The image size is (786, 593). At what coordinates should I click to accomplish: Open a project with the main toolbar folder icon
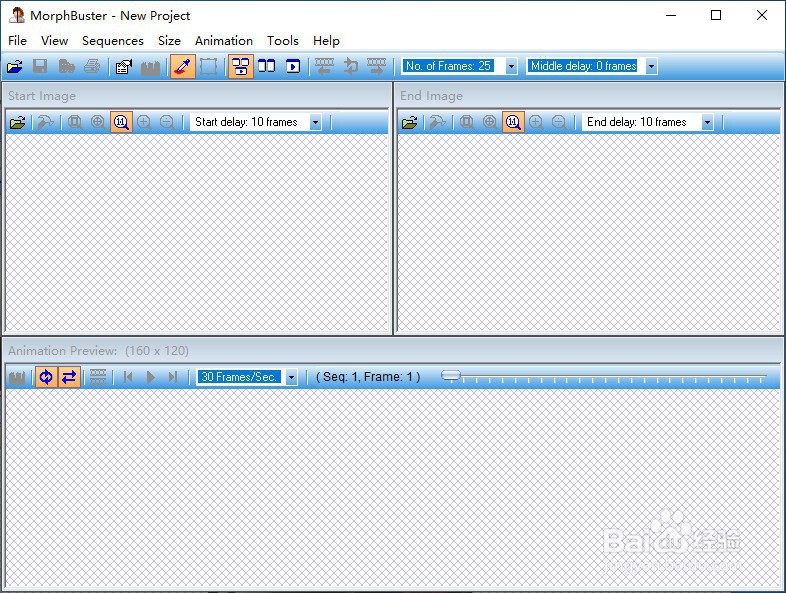click(15, 66)
